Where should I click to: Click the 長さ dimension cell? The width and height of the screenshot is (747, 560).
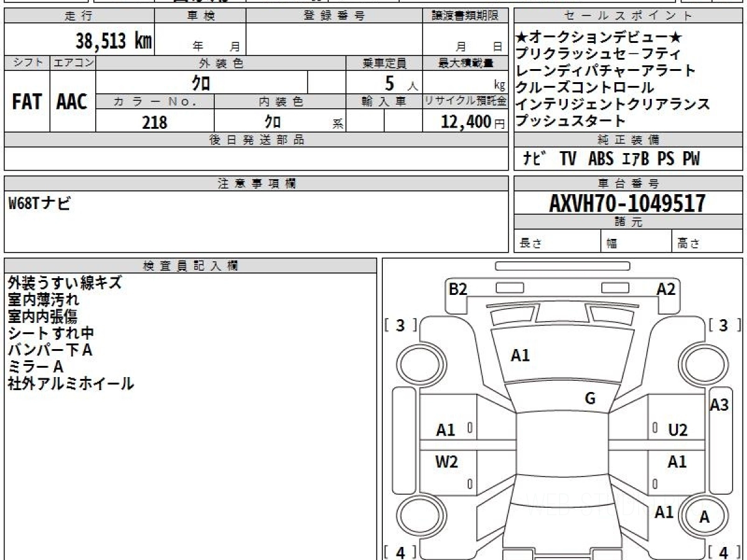click(558, 241)
